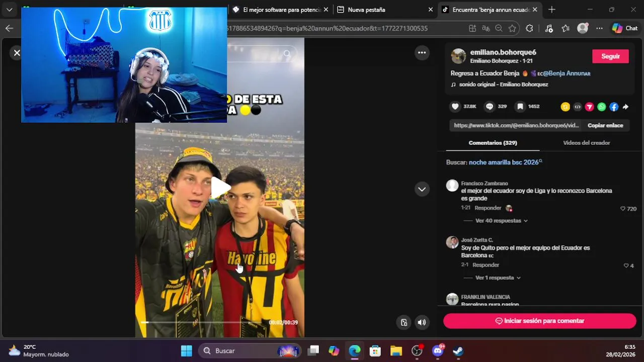The height and width of the screenshot is (362, 644).
Task: Reply to José Zurita C.'s comment
Action: point(486,265)
